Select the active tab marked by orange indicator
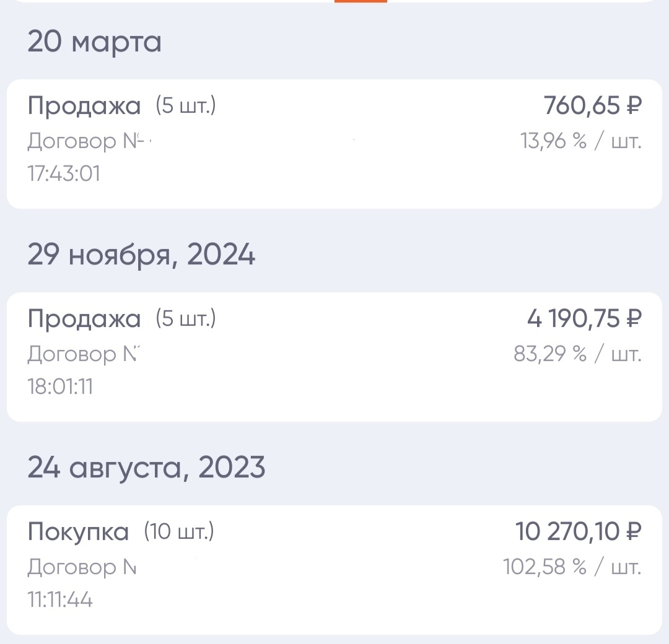This screenshot has height=644, width=669. click(x=361, y=3)
